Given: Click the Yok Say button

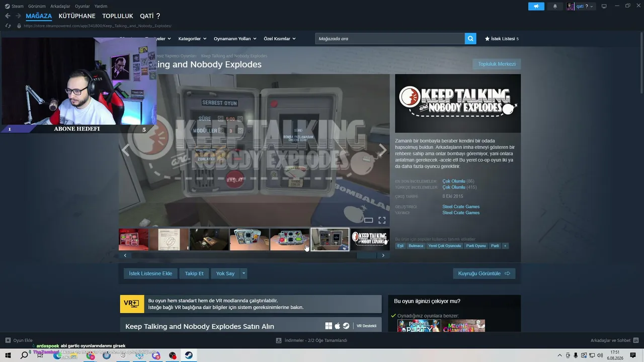Looking at the screenshot, I should [x=225, y=274].
